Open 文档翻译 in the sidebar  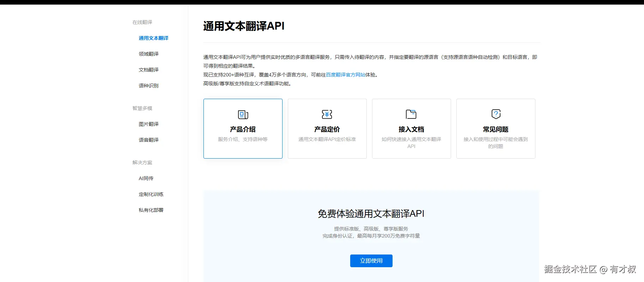click(x=148, y=70)
